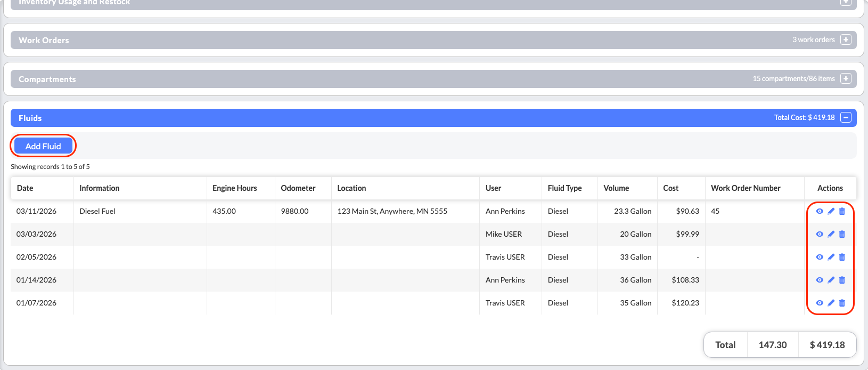The height and width of the screenshot is (370, 868).
Task: Delete the 02/05/2026 fluid record
Action: pyautogui.click(x=842, y=257)
